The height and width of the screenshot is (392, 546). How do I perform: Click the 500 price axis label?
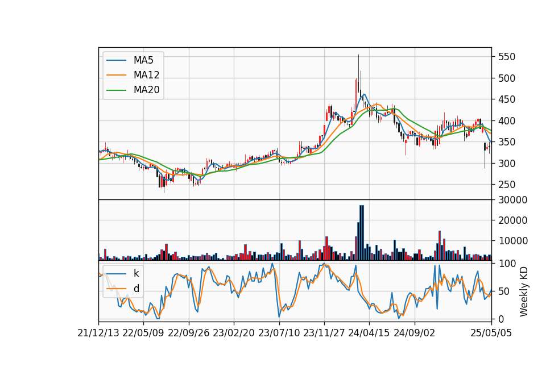pyautogui.click(x=507, y=78)
